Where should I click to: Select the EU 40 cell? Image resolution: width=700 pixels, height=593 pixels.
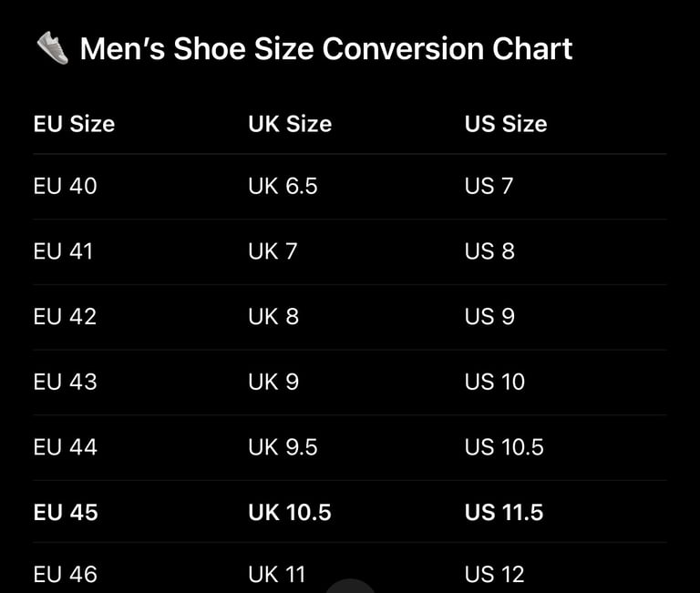pos(66,186)
